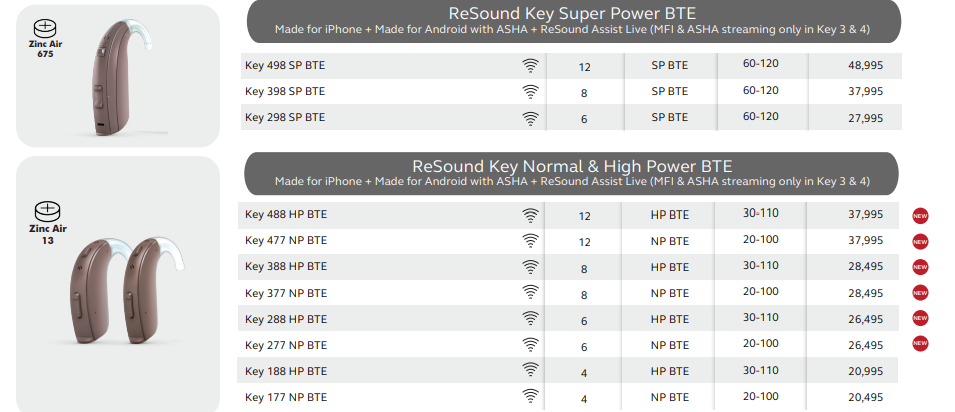Open the ReSound Key Super Power BTE header
955x412 pixels.
pyautogui.click(x=573, y=21)
